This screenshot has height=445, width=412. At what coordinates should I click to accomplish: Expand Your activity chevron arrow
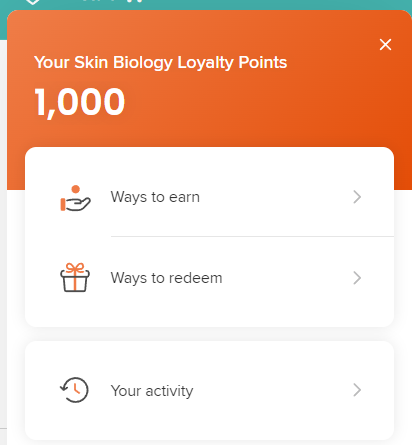(357, 390)
